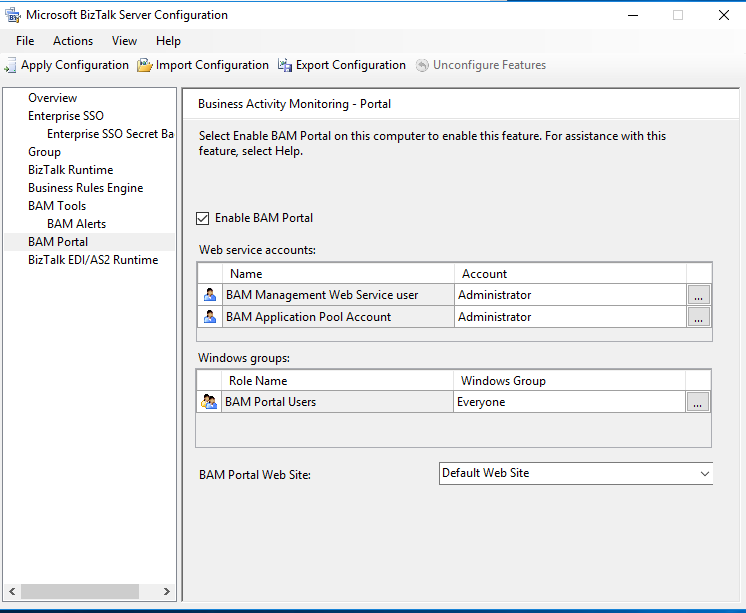Screen dimensions: 746x613
Task: Click the left arrow of horizontal scrollbar
Action: pos(12,591)
